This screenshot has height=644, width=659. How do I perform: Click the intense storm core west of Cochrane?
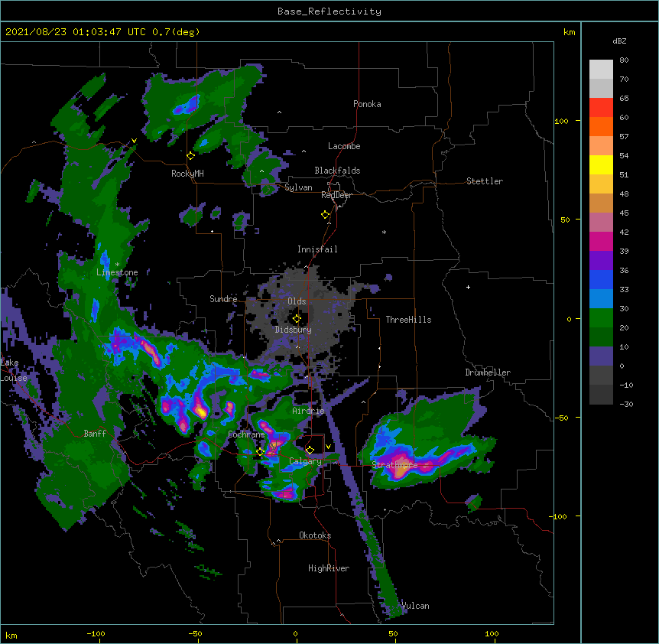pyautogui.click(x=201, y=411)
